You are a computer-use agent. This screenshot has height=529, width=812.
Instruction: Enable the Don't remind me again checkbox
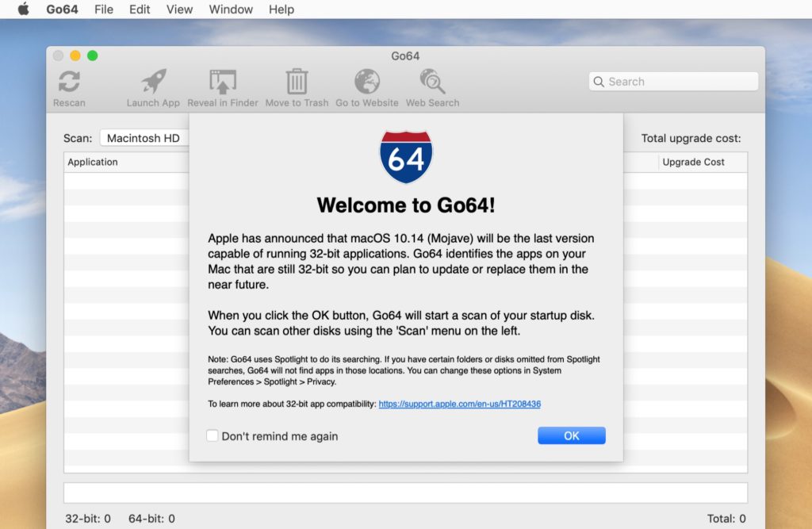(213, 436)
